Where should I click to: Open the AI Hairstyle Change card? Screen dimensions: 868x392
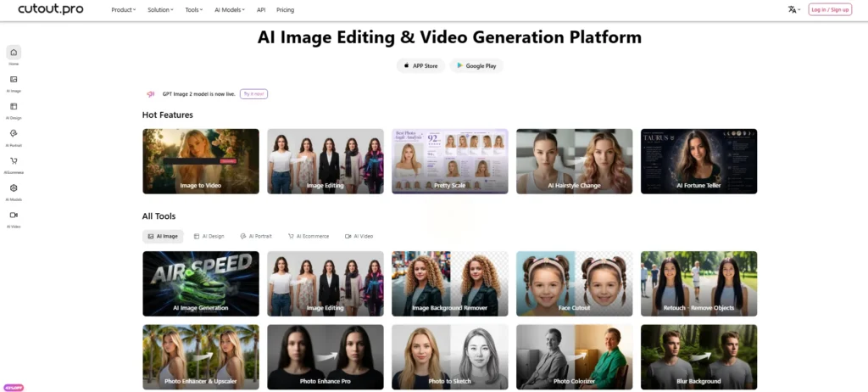coord(575,161)
